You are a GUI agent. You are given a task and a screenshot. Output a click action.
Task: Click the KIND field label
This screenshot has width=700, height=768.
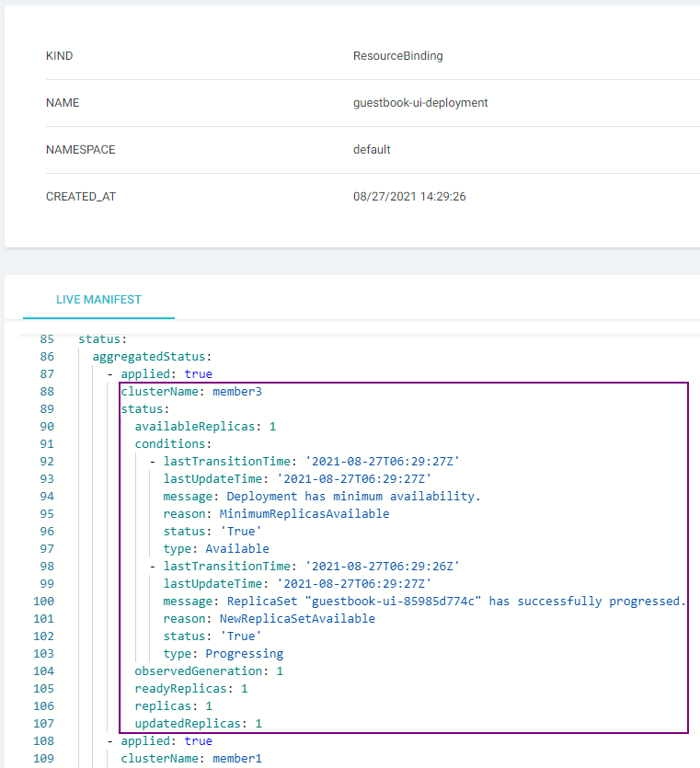tap(59, 56)
